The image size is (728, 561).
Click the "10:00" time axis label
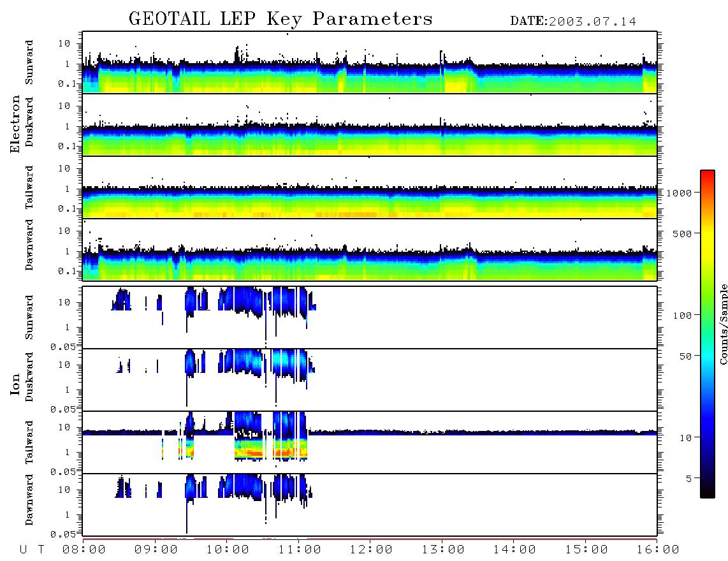[228, 550]
